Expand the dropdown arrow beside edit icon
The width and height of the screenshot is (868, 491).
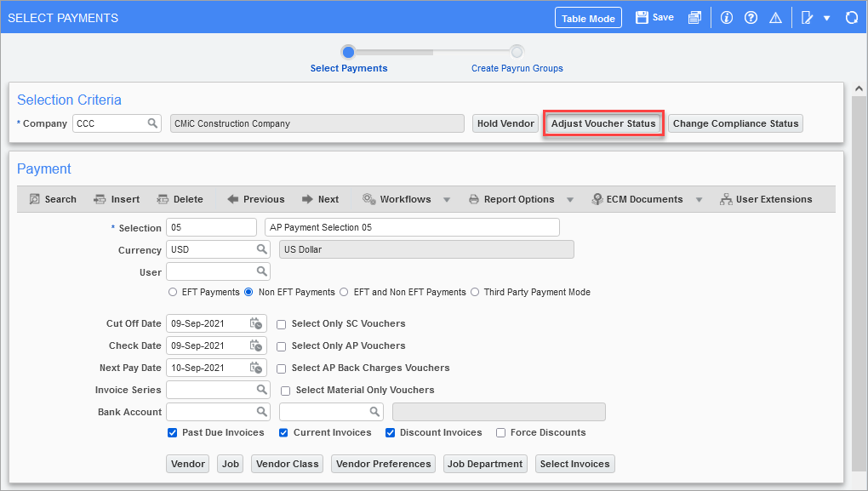point(826,18)
